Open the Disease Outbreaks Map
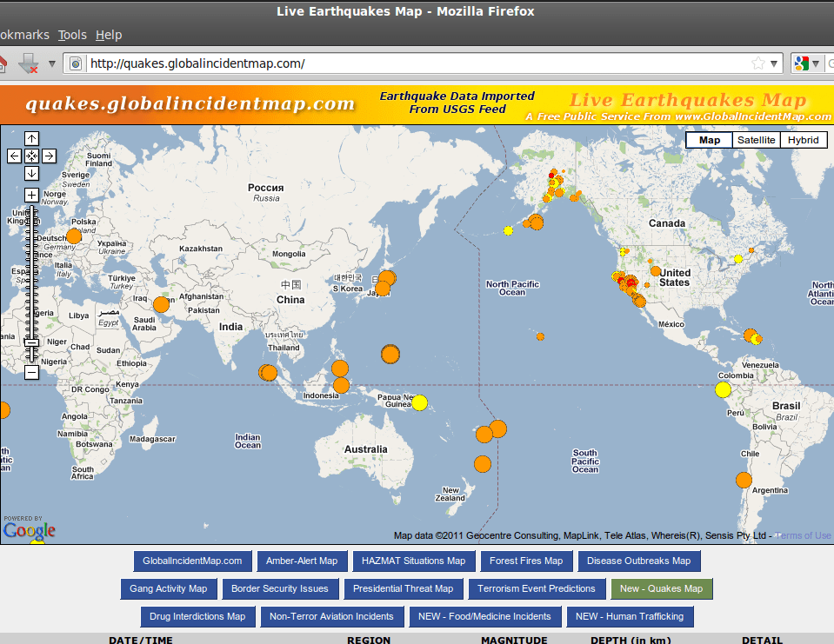Viewport: 834px width, 644px height. tap(639, 561)
